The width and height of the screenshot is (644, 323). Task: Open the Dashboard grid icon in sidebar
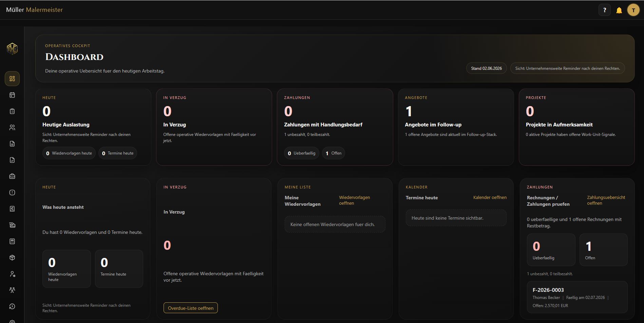pos(12,79)
